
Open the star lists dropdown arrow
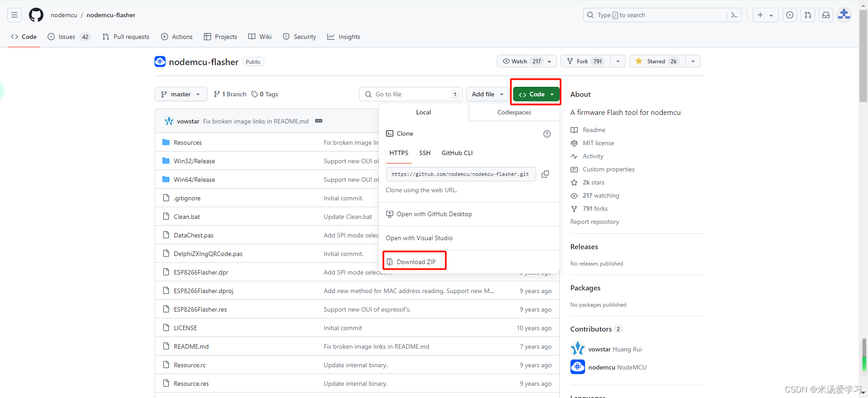pyautogui.click(x=693, y=61)
